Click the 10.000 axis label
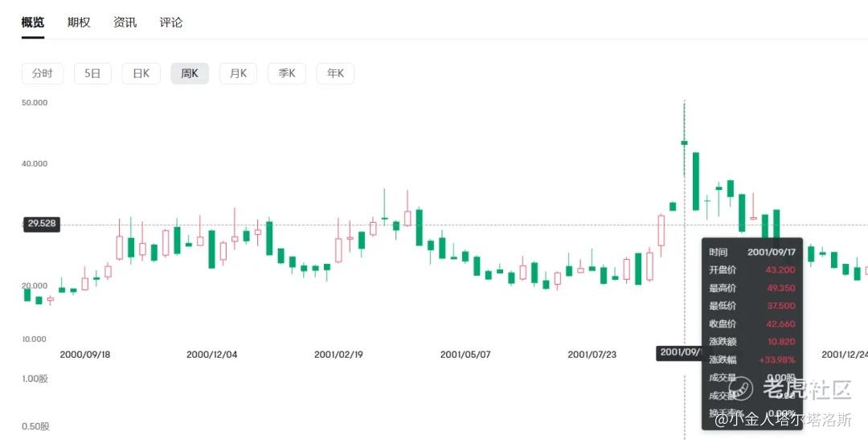The height and width of the screenshot is (440, 868). pos(35,339)
